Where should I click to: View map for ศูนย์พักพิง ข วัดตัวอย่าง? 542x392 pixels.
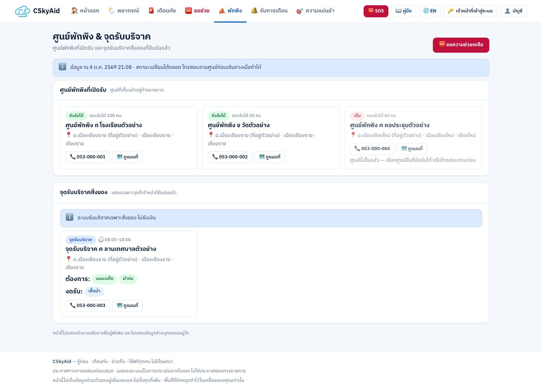click(269, 157)
